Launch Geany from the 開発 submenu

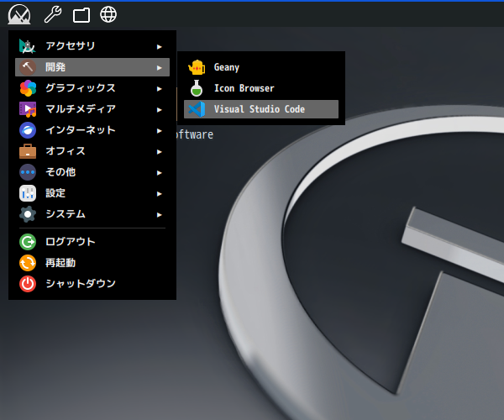(227, 67)
